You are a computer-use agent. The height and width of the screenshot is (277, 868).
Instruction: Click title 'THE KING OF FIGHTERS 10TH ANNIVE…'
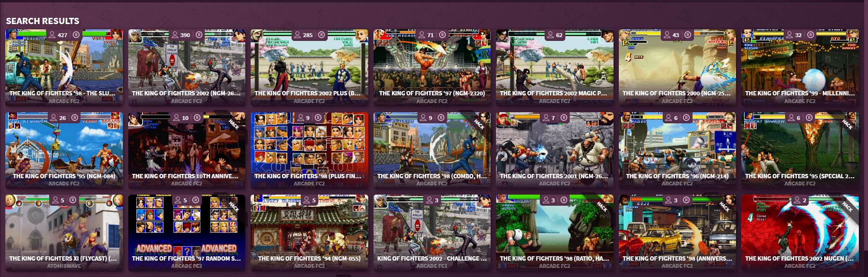185,176
